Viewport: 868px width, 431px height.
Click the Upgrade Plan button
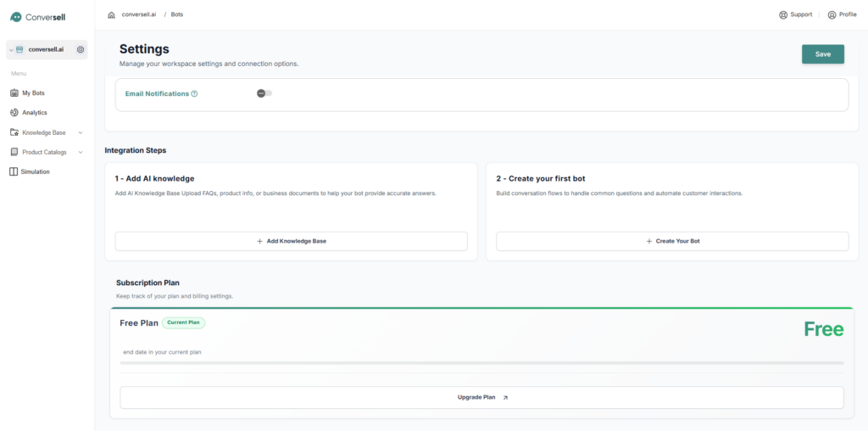pyautogui.click(x=481, y=397)
